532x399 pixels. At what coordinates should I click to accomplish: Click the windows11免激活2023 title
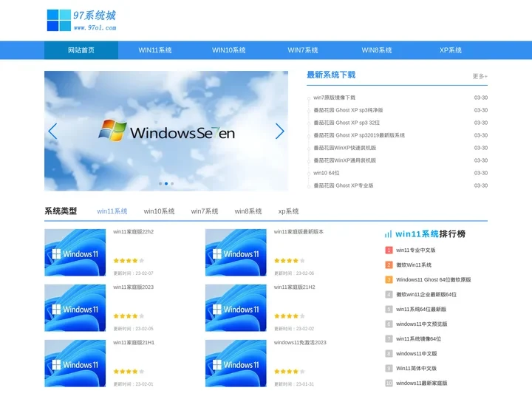pos(300,343)
